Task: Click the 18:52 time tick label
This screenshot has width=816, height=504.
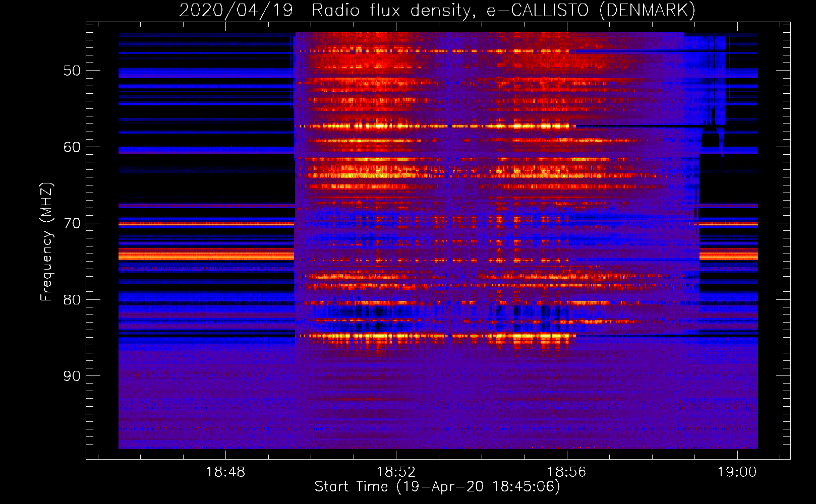Action: (x=396, y=472)
